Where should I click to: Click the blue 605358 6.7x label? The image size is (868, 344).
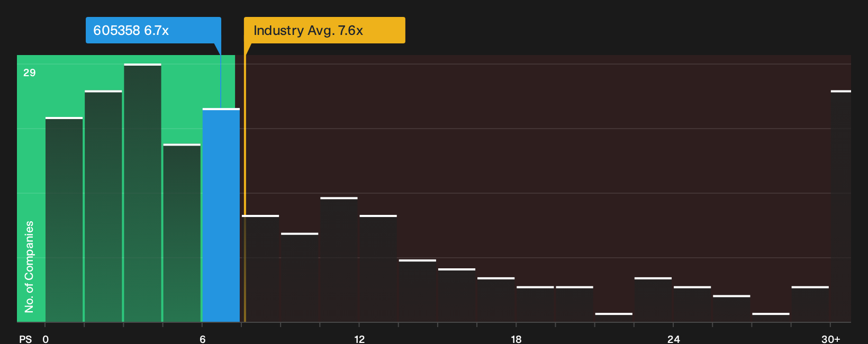(153, 30)
